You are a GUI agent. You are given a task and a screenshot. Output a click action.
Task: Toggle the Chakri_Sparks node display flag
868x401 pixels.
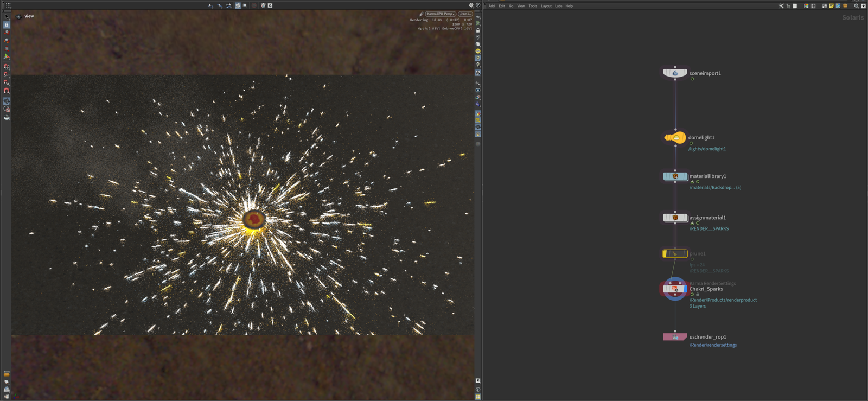tap(684, 289)
